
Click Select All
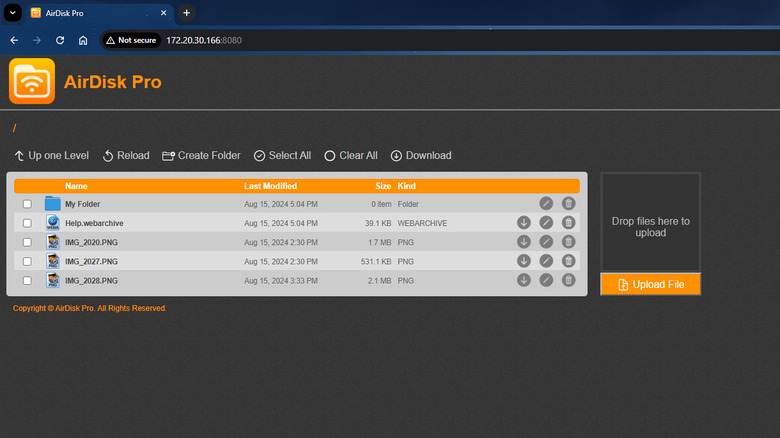pos(282,155)
